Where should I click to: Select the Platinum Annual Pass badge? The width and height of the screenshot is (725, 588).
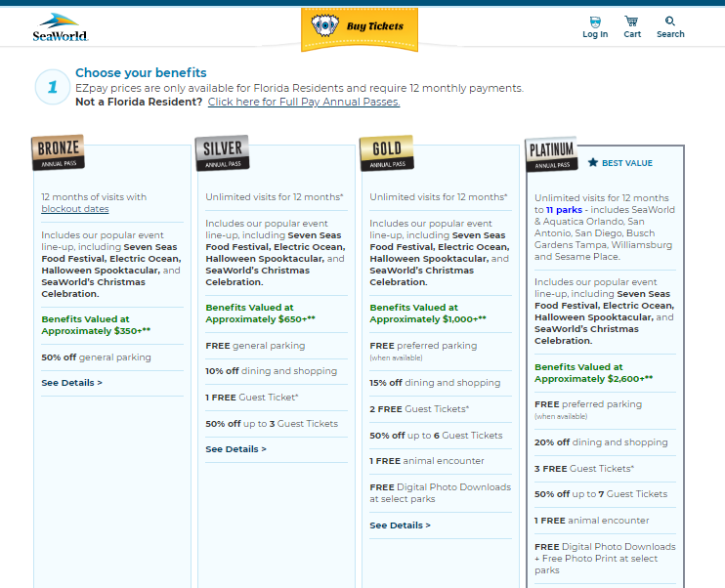click(551, 154)
